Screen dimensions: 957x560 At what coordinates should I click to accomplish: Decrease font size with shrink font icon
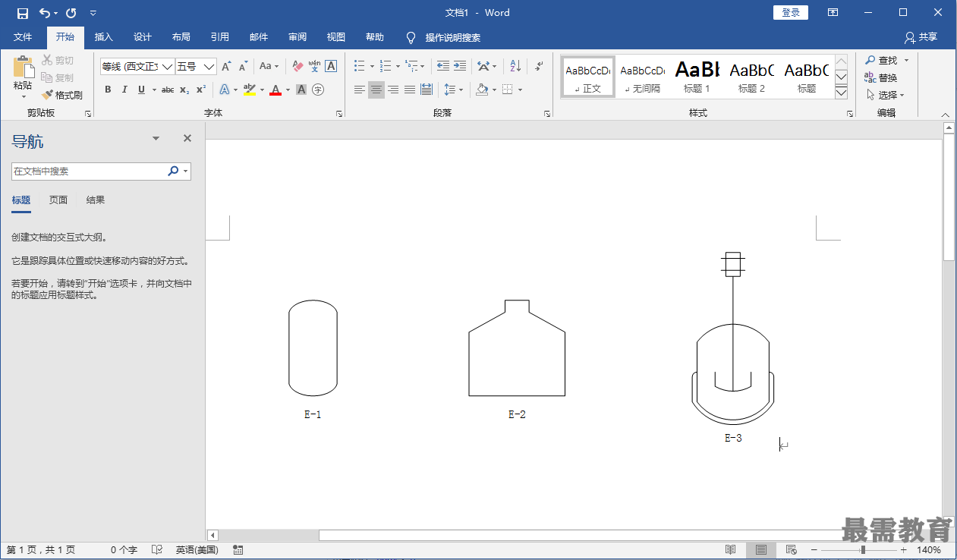pos(243,67)
